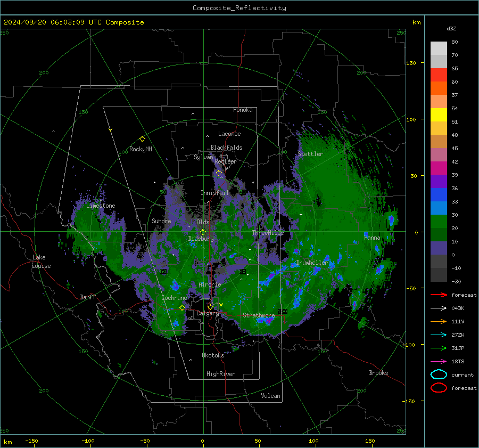Viewport: 479px width, 448px height.
Task: Select the bright green swatch between 30 and 20
Action: point(439,221)
